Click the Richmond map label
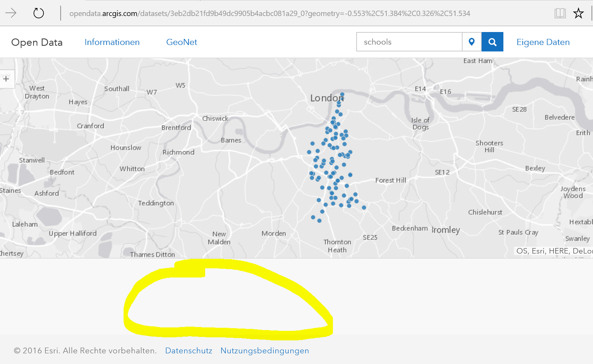Screen dimensions: 593x364 pyautogui.click(x=178, y=152)
